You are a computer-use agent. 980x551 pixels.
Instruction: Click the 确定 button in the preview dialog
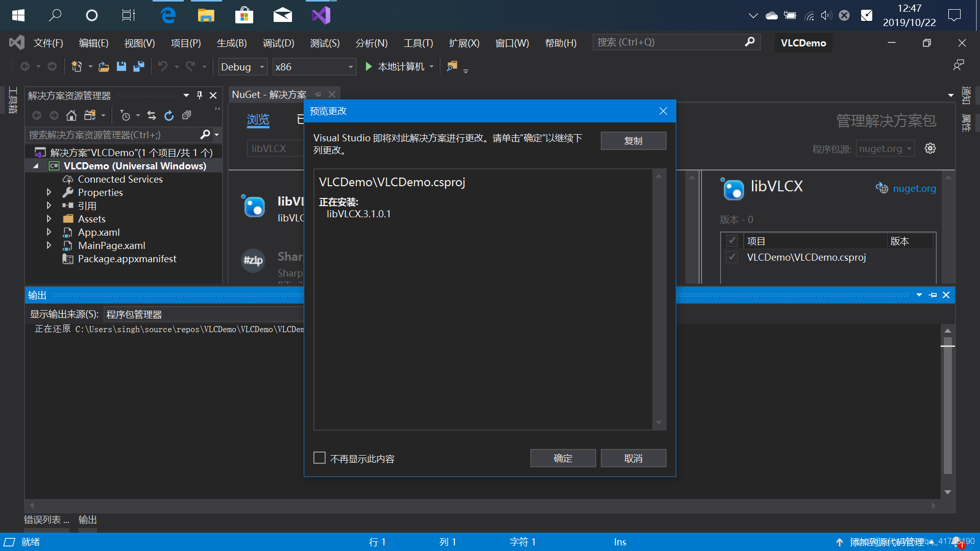(x=563, y=458)
